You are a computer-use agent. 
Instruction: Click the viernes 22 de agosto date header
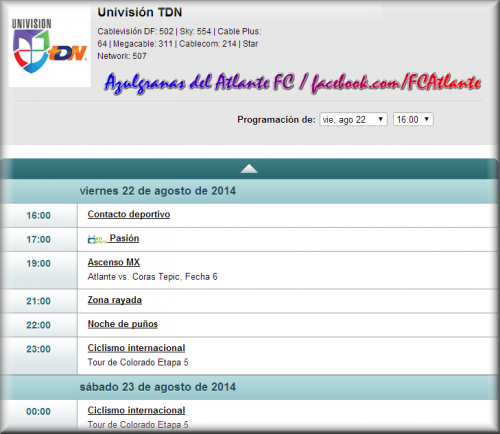(x=158, y=191)
